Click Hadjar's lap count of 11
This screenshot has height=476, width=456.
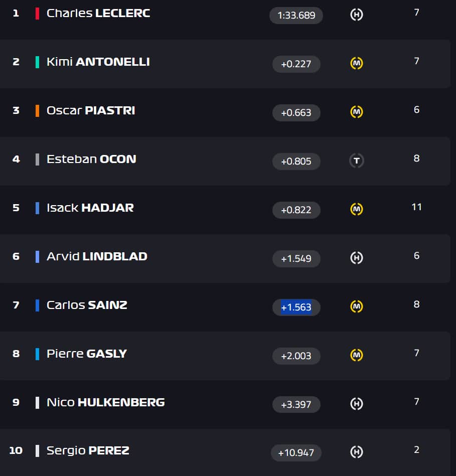pyautogui.click(x=416, y=207)
